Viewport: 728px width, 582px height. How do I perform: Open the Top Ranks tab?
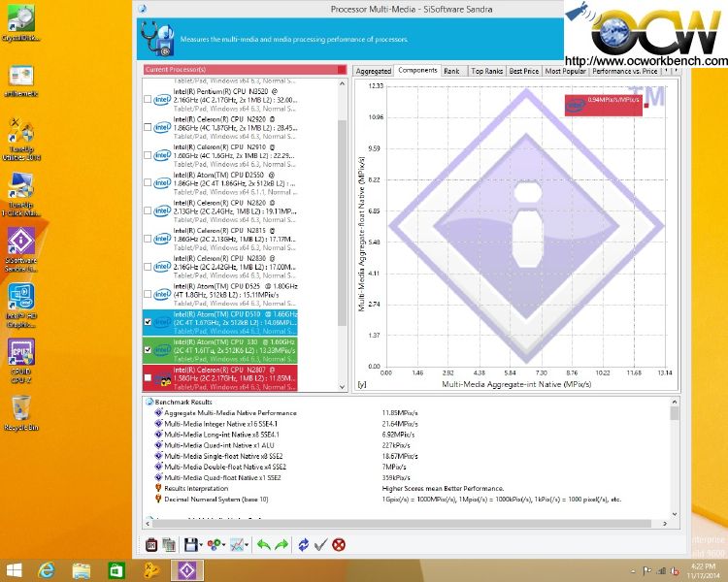coord(486,71)
